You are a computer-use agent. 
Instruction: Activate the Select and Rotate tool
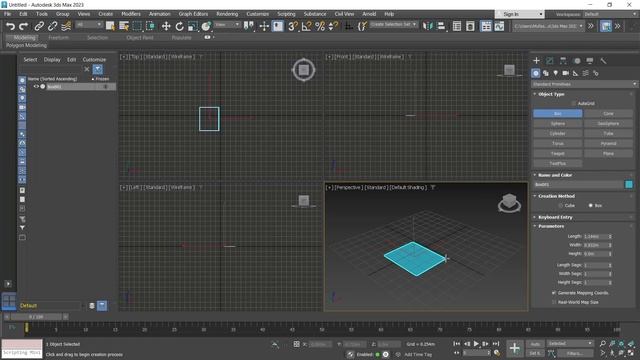click(x=179, y=27)
